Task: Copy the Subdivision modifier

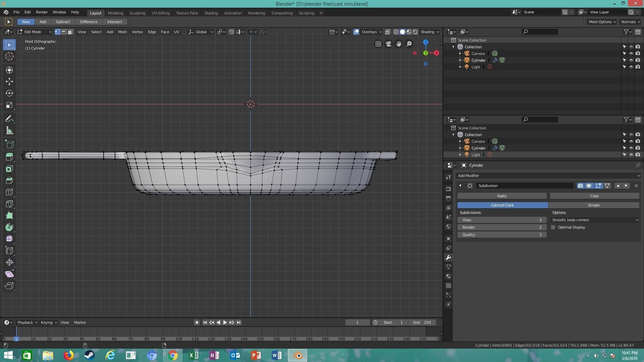Action: click(x=594, y=196)
